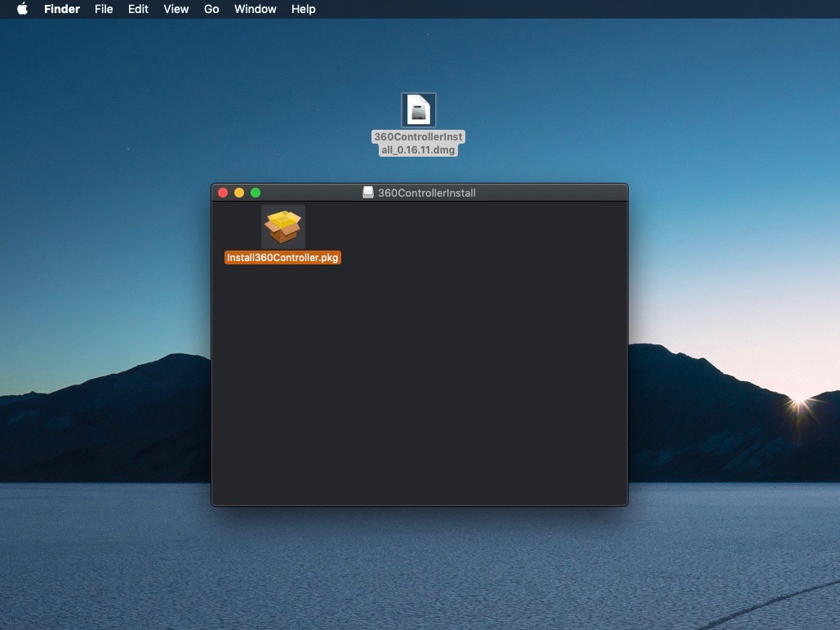840x630 pixels.
Task: Click the 360ControllerInstall_0.16.11.dmg filename label
Action: [418, 143]
